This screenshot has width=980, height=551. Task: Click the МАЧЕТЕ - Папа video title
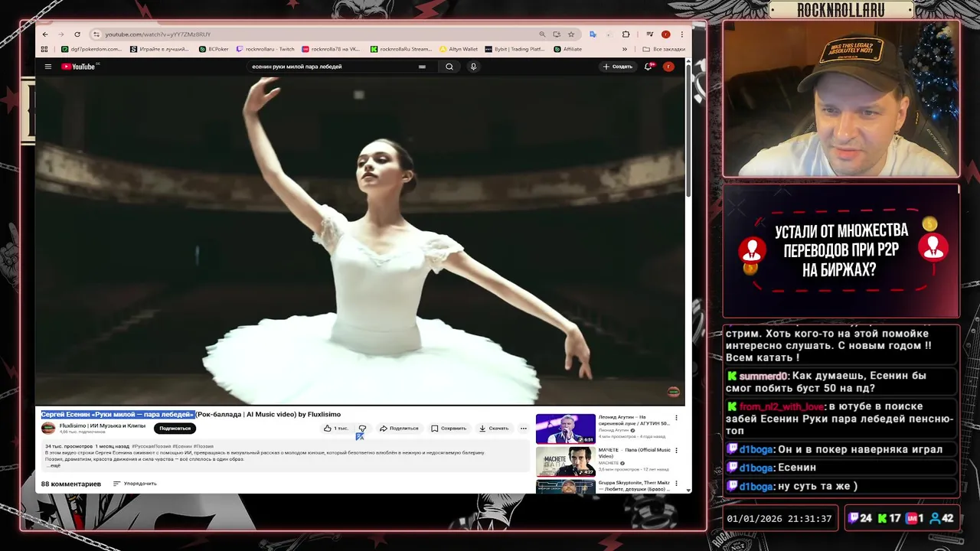click(x=635, y=452)
